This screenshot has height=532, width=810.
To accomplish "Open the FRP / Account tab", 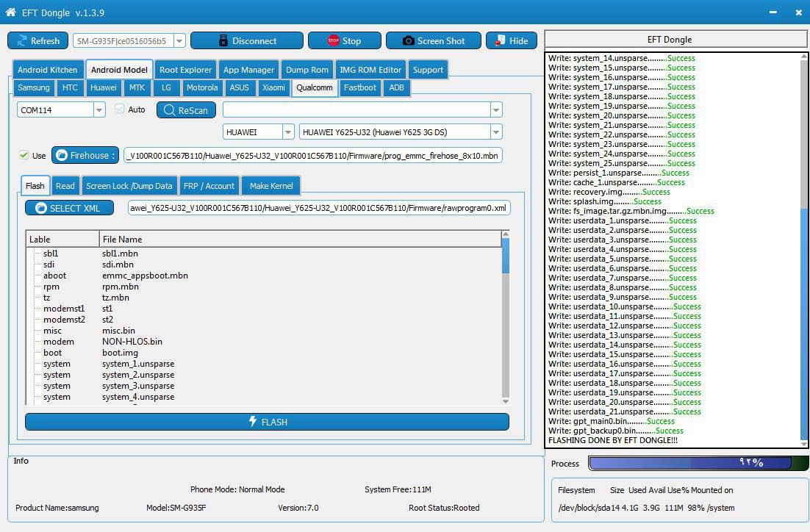I will click(x=209, y=186).
